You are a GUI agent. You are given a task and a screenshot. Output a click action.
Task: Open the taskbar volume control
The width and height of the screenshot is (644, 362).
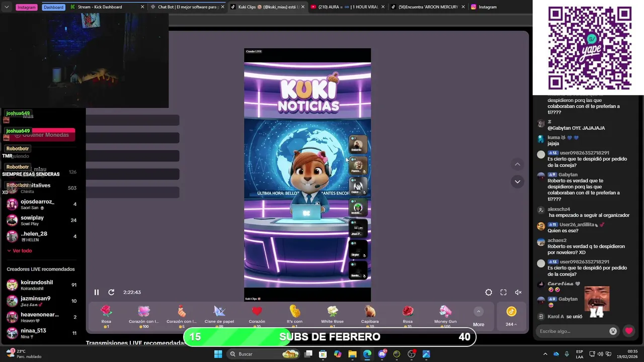pos(601,354)
